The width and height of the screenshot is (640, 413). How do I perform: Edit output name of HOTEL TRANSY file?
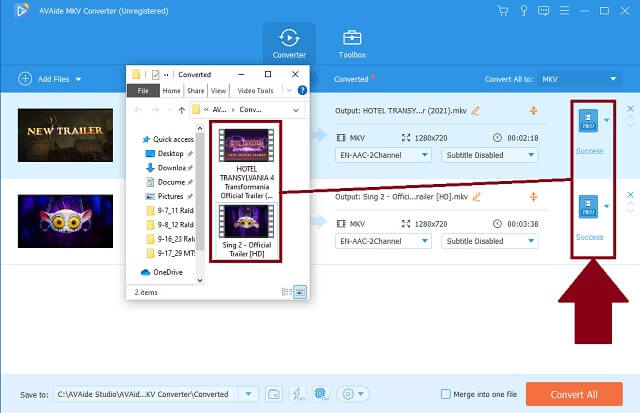tap(476, 111)
